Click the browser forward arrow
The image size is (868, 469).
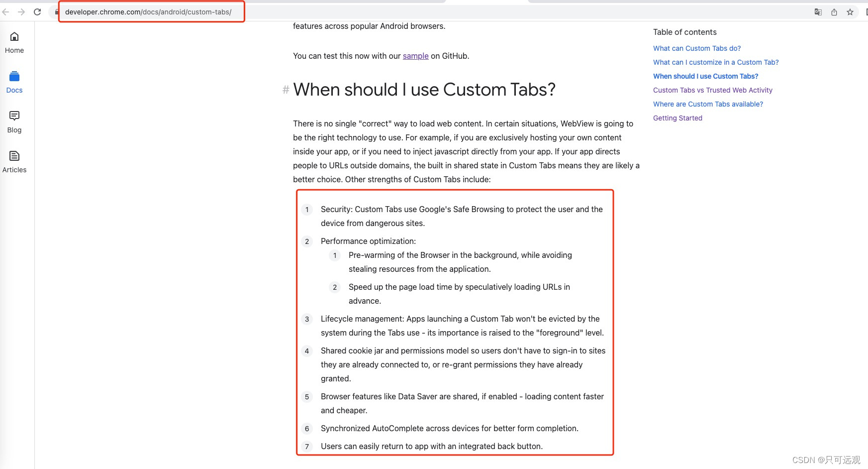click(21, 12)
